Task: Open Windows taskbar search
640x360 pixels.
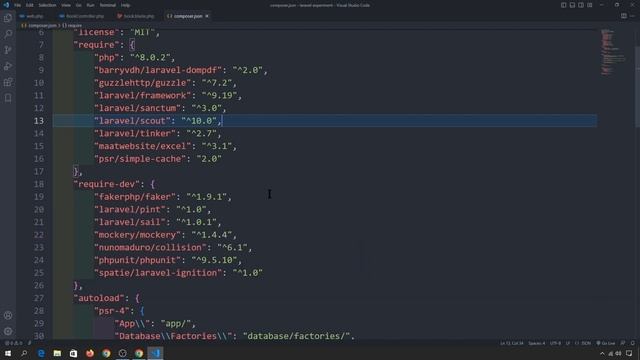Action: pos(24,353)
